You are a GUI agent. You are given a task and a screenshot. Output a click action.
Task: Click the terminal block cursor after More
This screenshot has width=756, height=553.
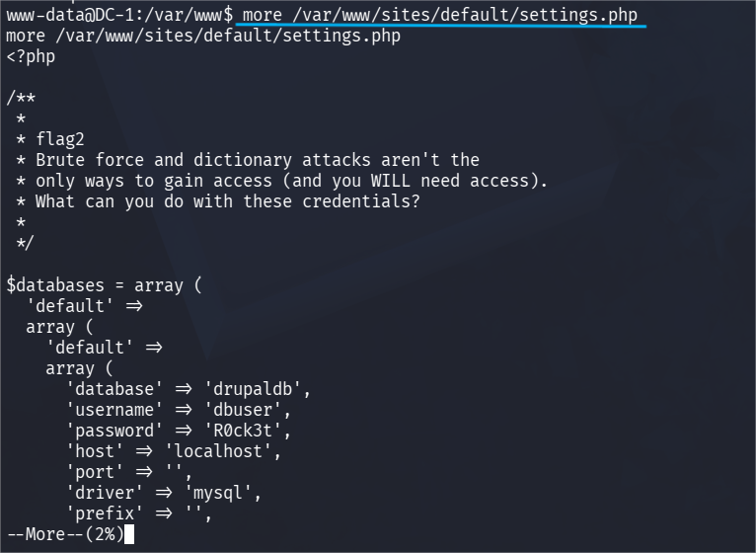[129, 534]
